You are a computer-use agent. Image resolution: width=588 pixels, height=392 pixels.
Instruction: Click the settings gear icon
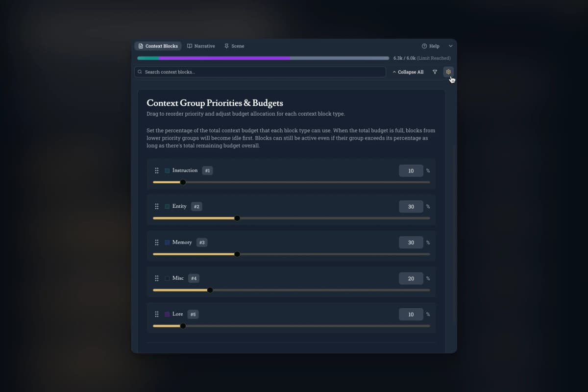[448, 72]
